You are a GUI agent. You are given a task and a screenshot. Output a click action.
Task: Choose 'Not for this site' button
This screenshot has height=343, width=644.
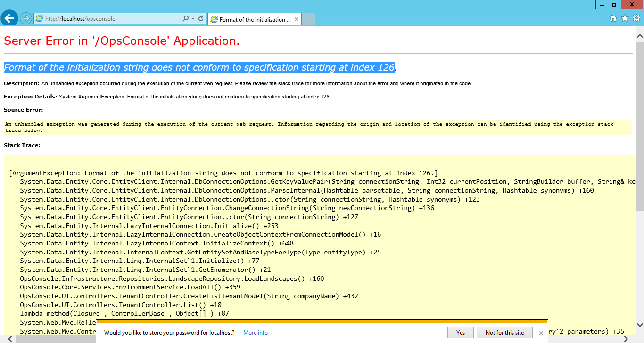tap(504, 333)
